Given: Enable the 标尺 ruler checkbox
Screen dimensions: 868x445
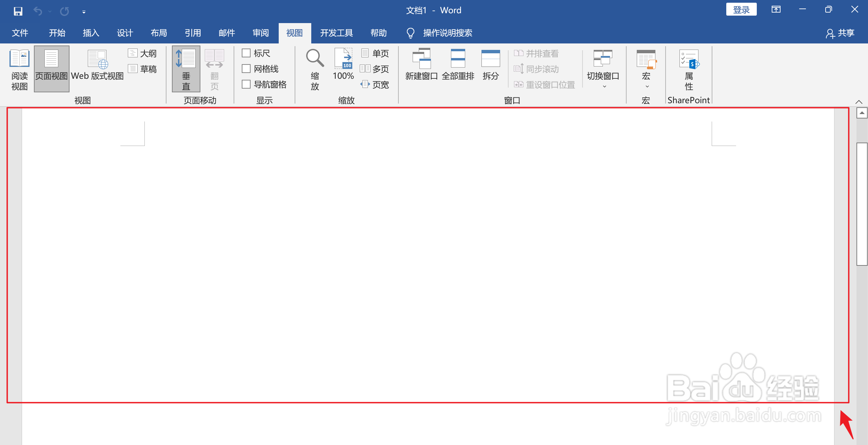Looking at the screenshot, I should click(246, 53).
